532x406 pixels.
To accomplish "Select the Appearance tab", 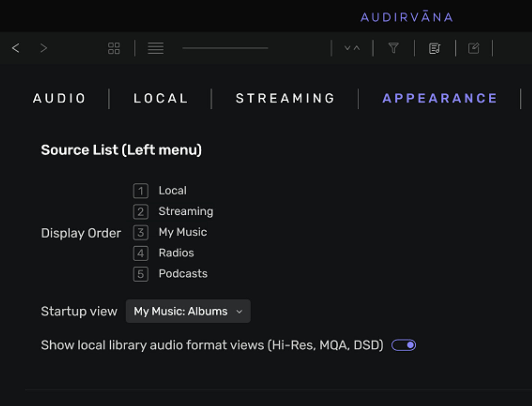I will (440, 98).
